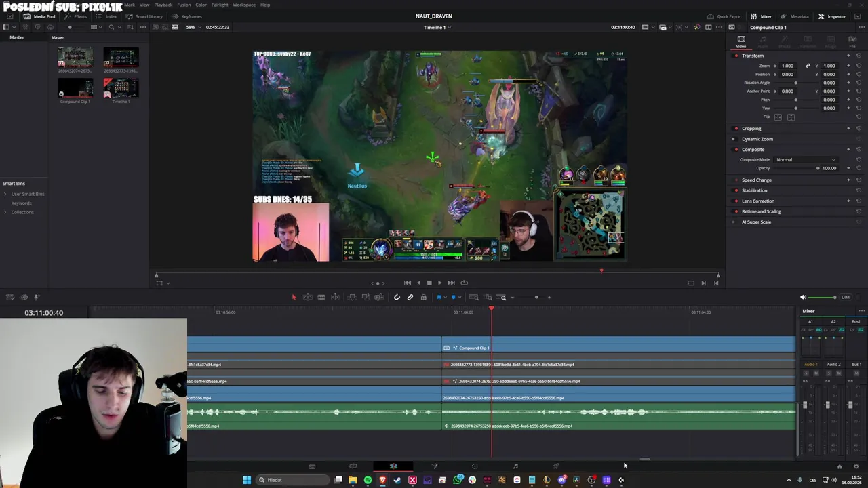Select the arrow selection tool
The height and width of the screenshot is (488, 868).
[x=294, y=297]
